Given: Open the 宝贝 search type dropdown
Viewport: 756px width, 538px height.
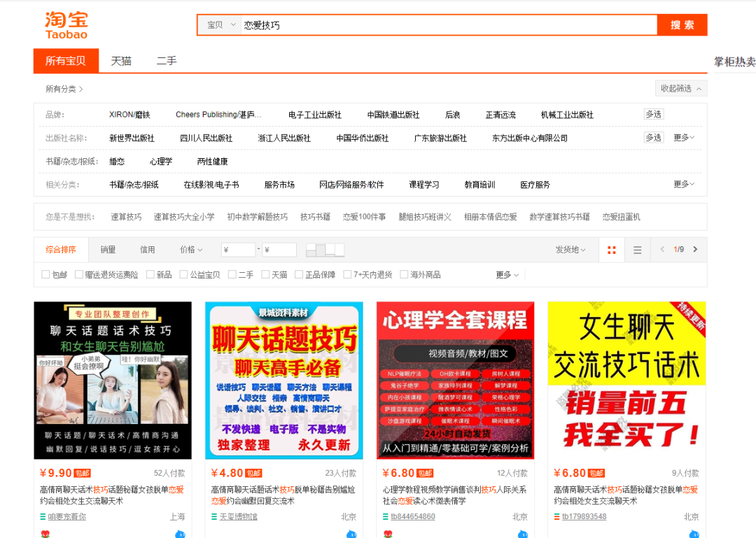Looking at the screenshot, I should tap(220, 25).
